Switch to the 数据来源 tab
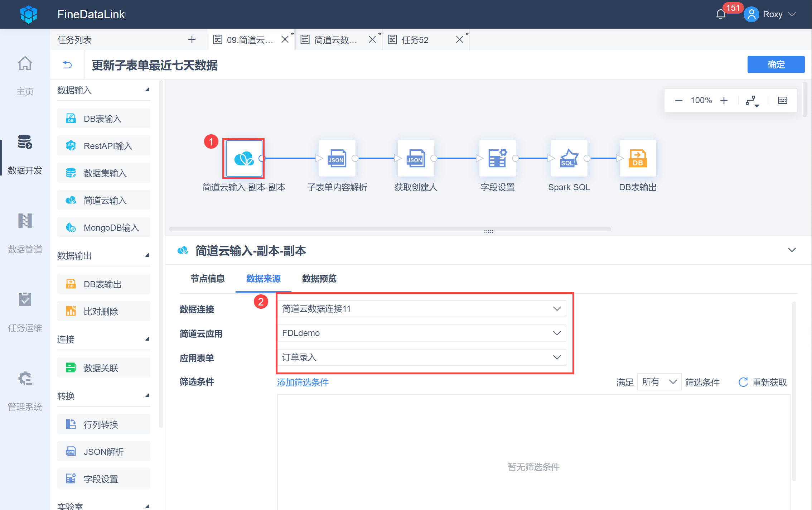The height and width of the screenshot is (510, 812). (x=263, y=279)
